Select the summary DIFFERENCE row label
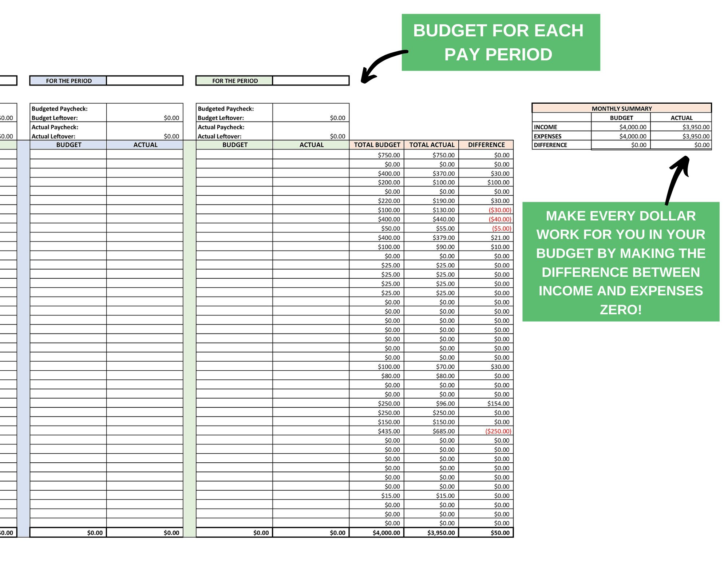The image size is (728, 582). pyautogui.click(x=562, y=145)
